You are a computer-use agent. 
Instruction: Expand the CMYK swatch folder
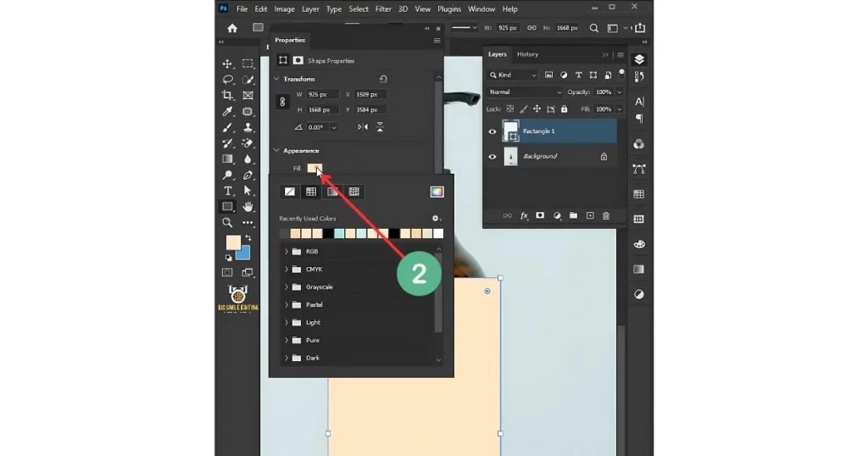[287, 270]
